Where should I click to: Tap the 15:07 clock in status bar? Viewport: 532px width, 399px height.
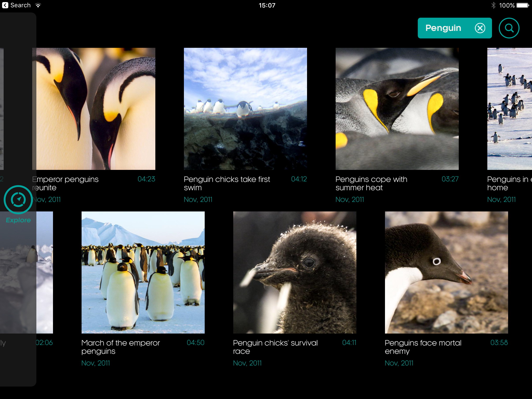tap(267, 5)
